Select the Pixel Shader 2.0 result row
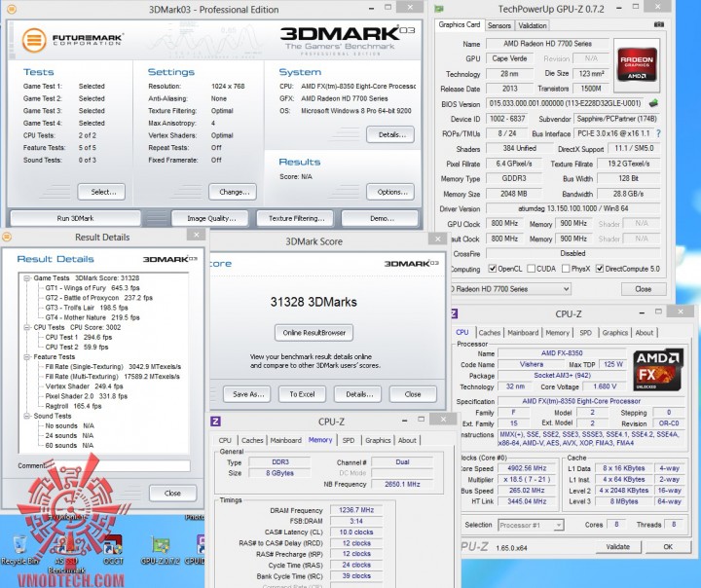 pos(87,396)
